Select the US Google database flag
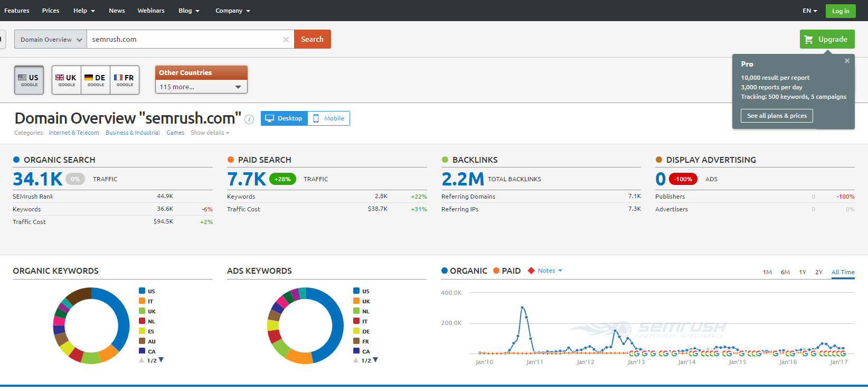868x391 pixels. tap(29, 80)
